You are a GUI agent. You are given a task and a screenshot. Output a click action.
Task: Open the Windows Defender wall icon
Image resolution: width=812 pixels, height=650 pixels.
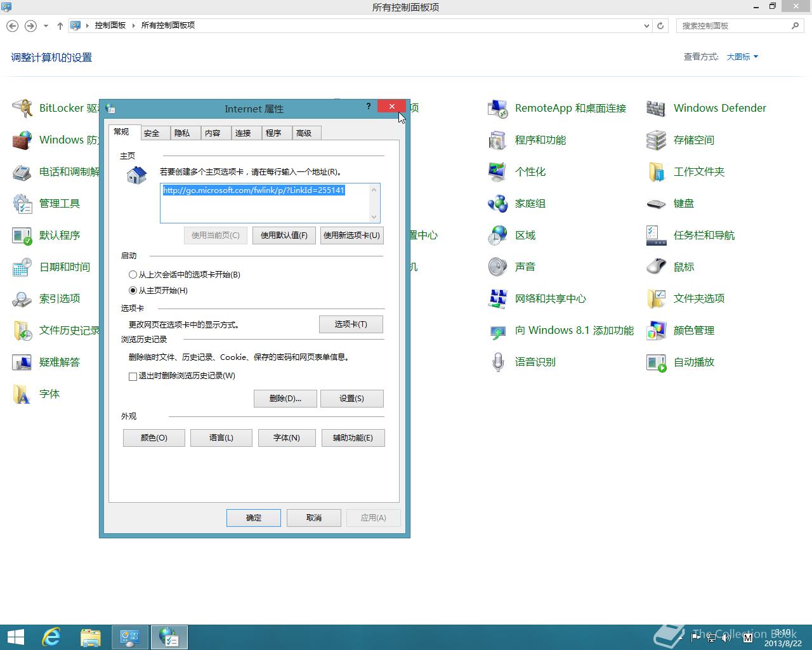pyautogui.click(x=657, y=108)
